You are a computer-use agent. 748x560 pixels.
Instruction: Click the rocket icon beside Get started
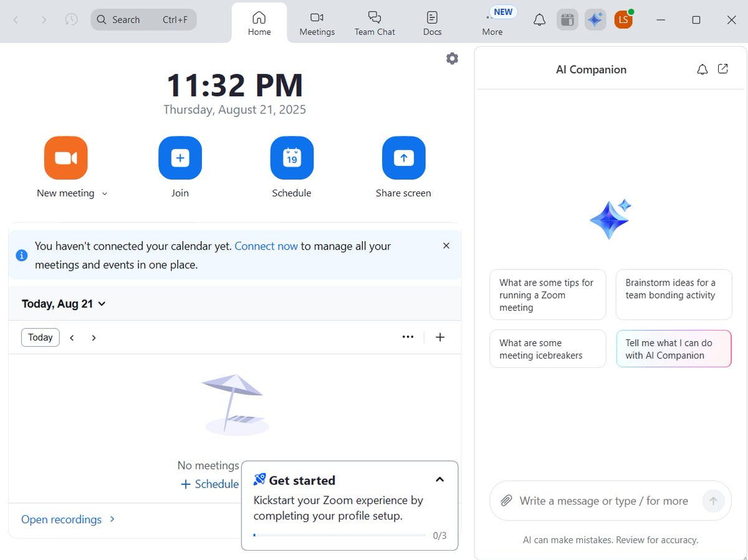pyautogui.click(x=259, y=480)
